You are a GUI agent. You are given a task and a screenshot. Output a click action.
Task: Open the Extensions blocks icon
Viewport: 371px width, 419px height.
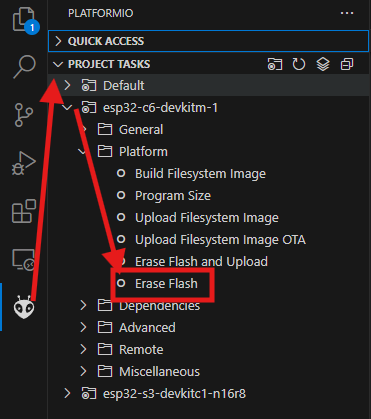(x=24, y=211)
